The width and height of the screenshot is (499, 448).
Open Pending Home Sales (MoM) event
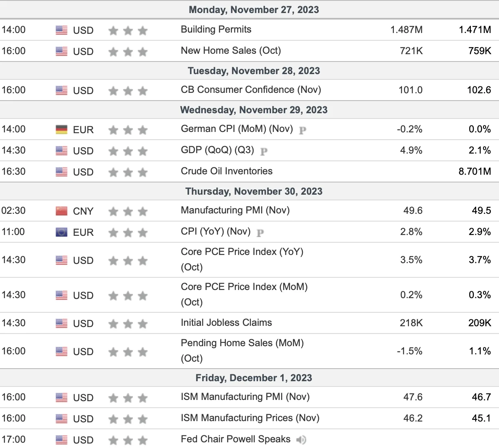(x=242, y=351)
